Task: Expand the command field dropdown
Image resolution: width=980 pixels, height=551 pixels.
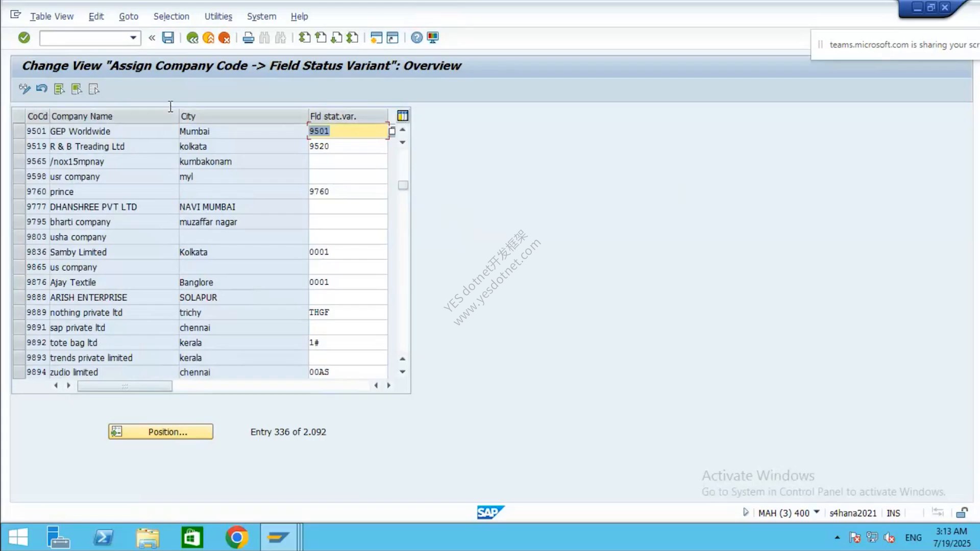Action: point(133,38)
